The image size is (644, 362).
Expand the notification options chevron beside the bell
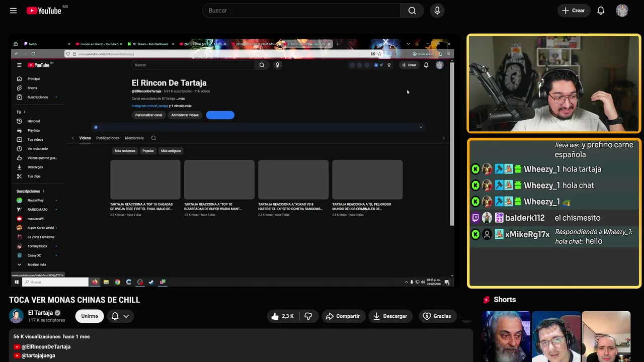click(x=126, y=316)
